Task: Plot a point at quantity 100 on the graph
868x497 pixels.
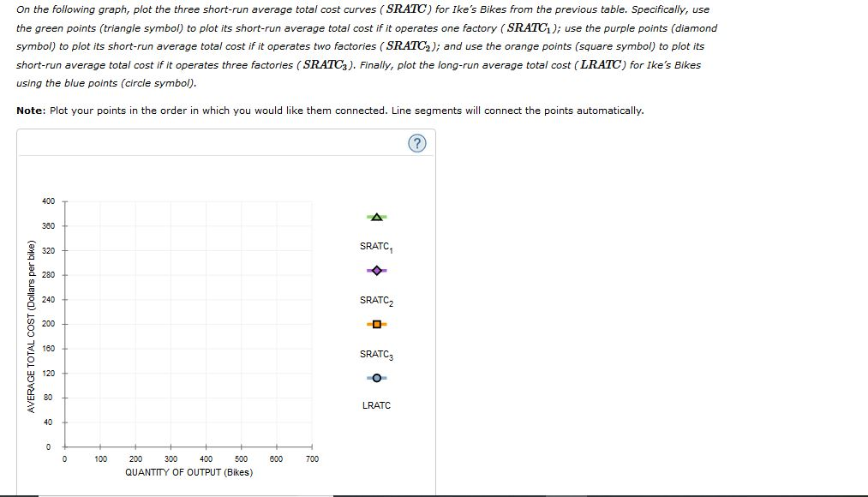Action: [99, 326]
